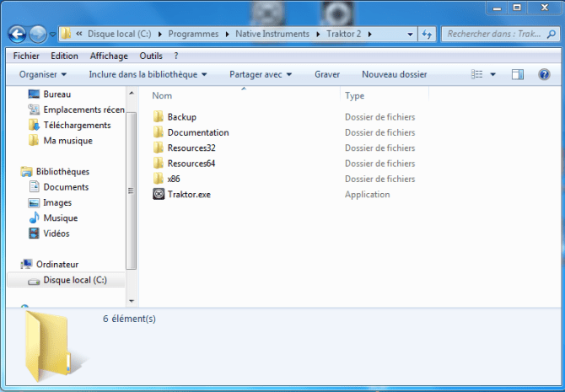
Task: Open help with blue question mark icon
Action: pos(544,74)
